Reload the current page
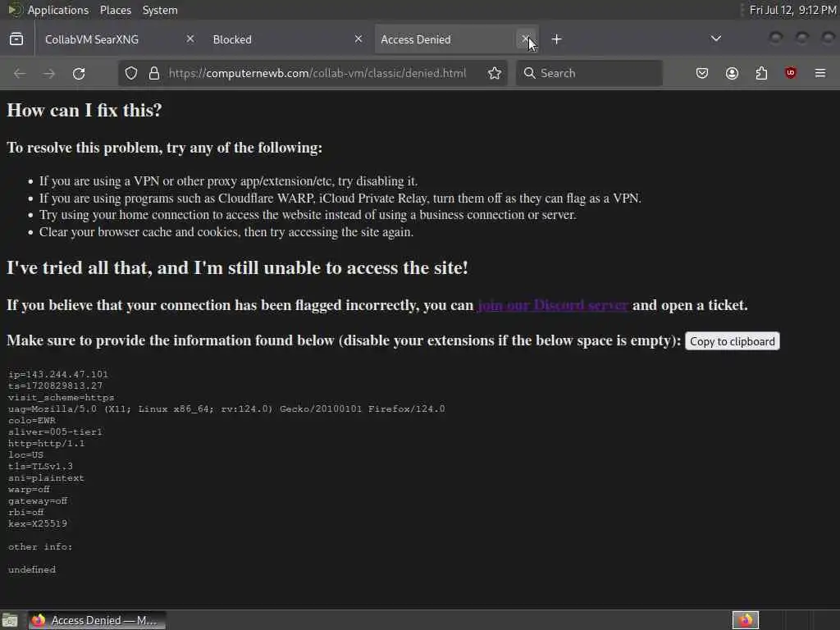 pyautogui.click(x=79, y=73)
